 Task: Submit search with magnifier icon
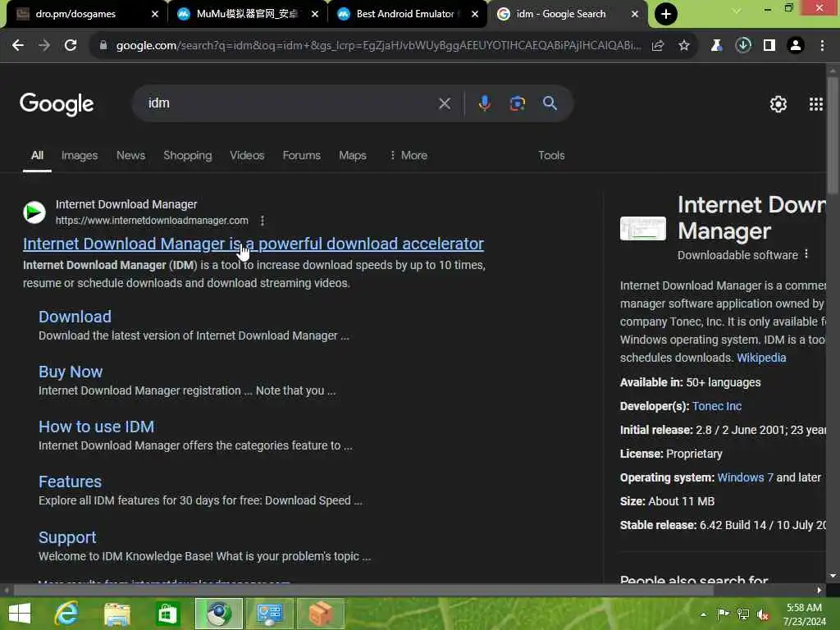550,103
